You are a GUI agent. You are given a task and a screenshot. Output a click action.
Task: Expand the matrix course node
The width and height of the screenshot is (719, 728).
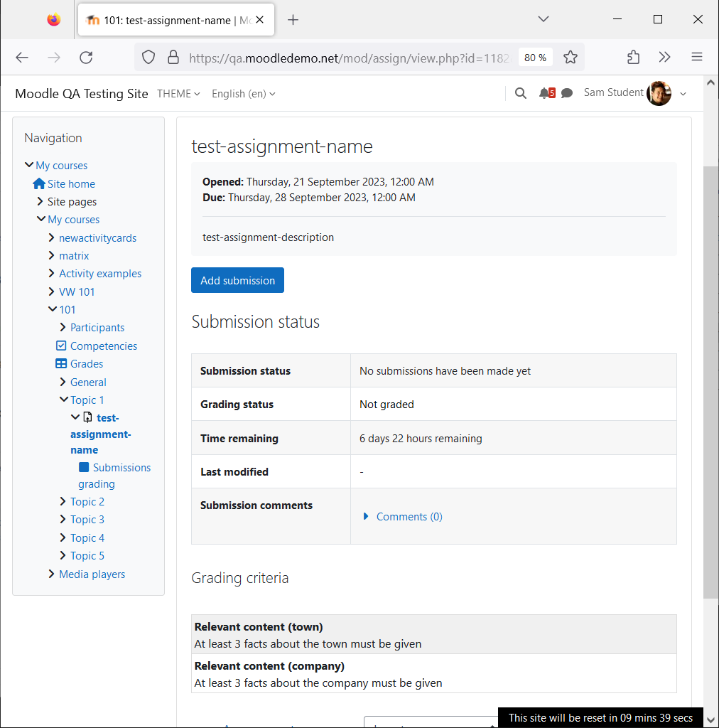(x=51, y=255)
